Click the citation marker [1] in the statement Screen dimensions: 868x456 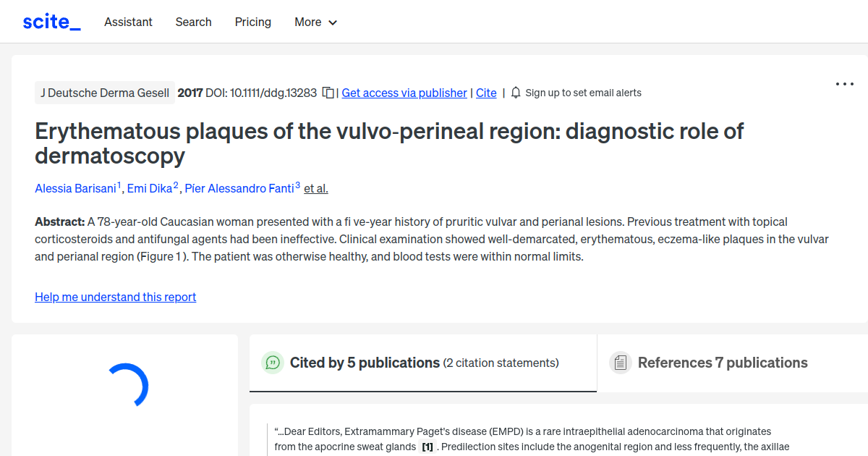point(428,447)
